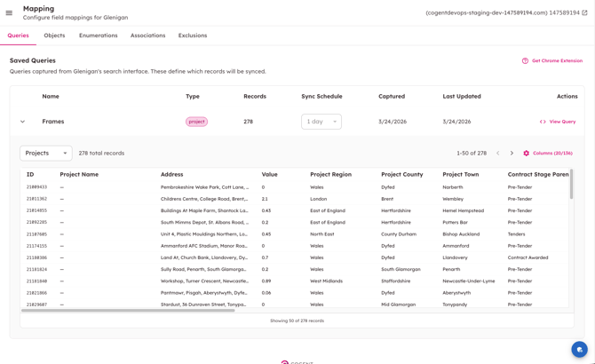
Task: Click the Contract Awarded stage cell
Action: tap(528, 257)
